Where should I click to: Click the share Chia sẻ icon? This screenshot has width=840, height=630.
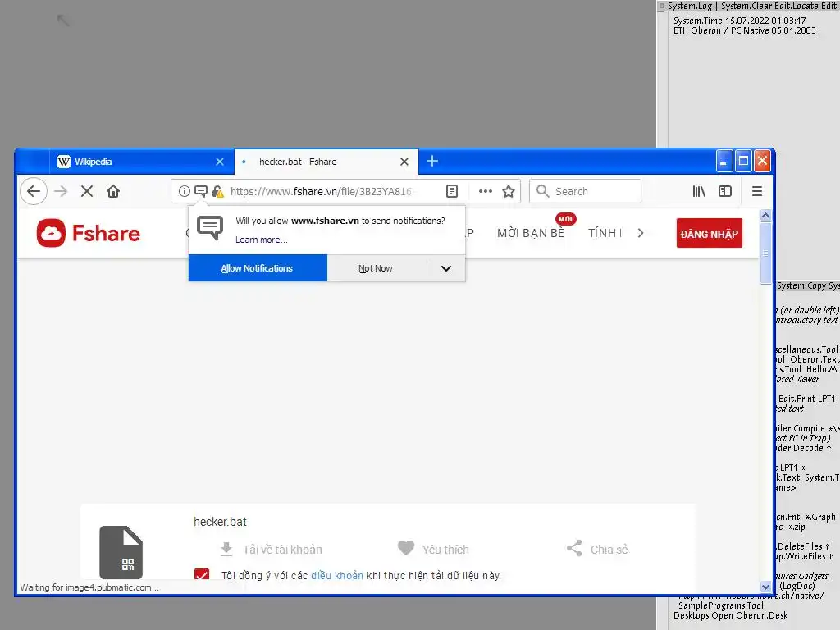(574, 548)
